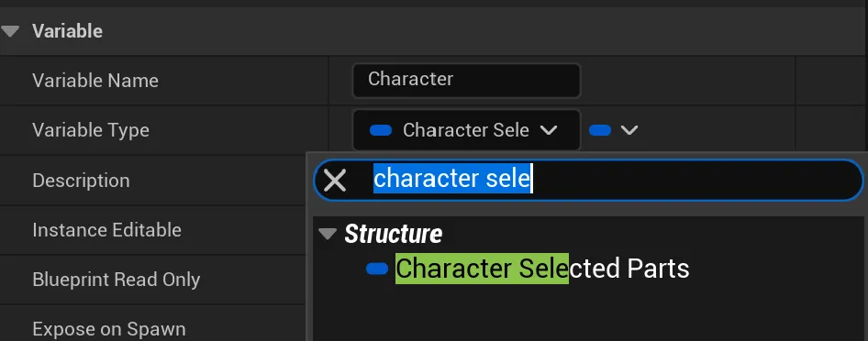Click the blue pill icon beside Character Selected Parts
868x341 pixels.
coord(377,269)
